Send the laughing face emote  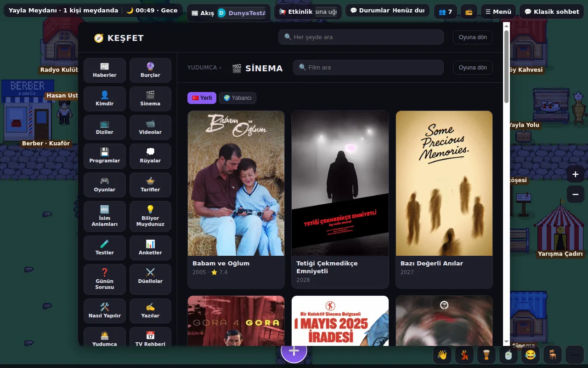click(x=530, y=355)
